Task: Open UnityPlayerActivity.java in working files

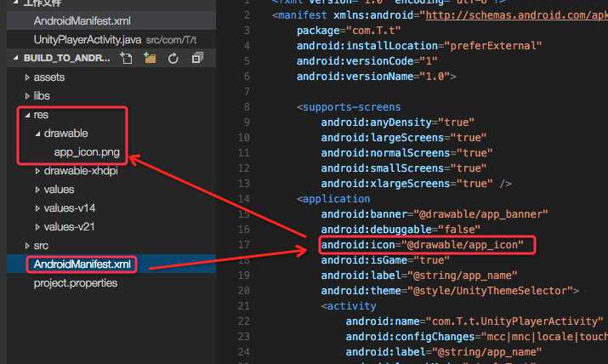Action: coord(88,39)
